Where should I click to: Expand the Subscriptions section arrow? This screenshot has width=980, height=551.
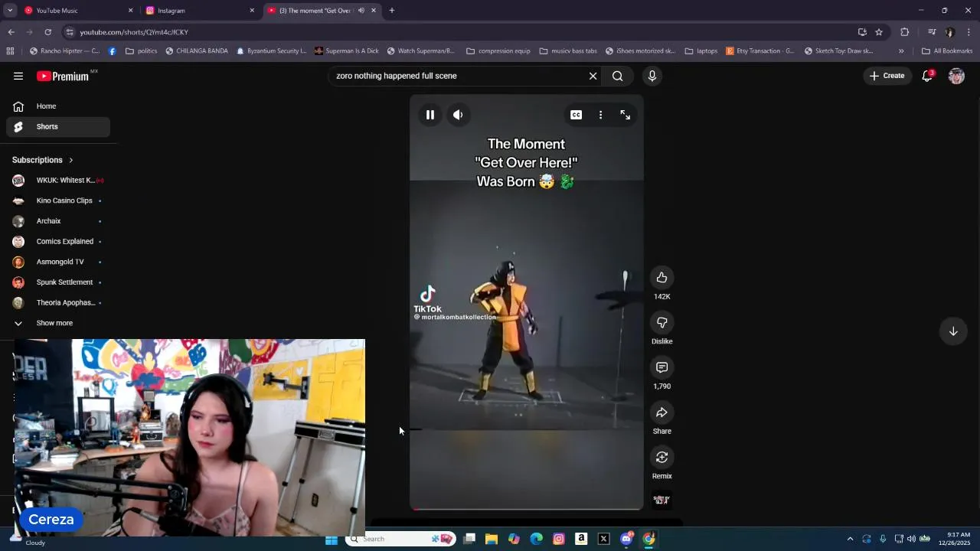click(70, 160)
